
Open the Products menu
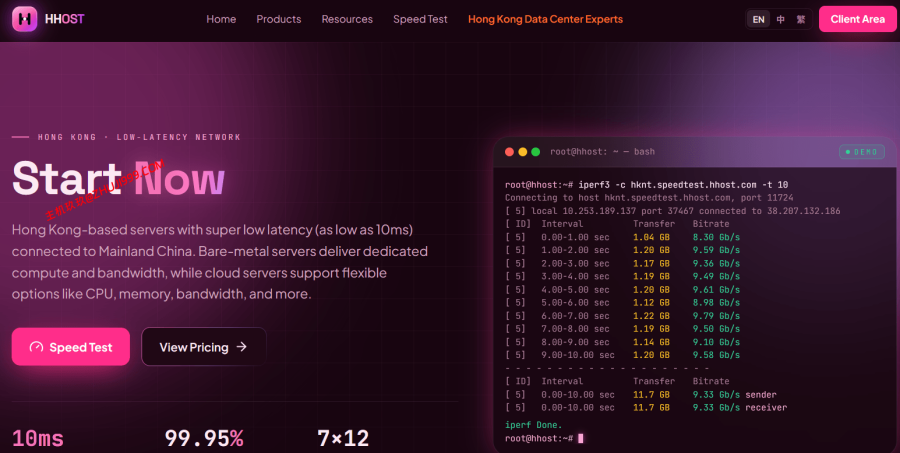(278, 19)
